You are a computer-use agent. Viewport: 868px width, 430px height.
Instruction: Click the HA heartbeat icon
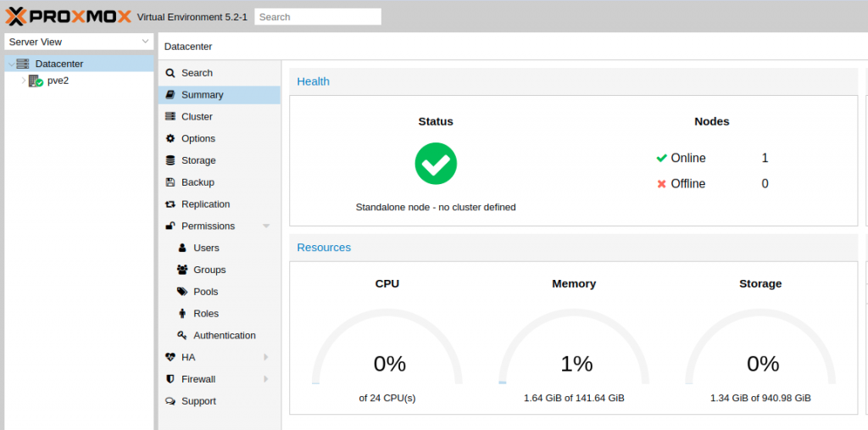pos(170,357)
